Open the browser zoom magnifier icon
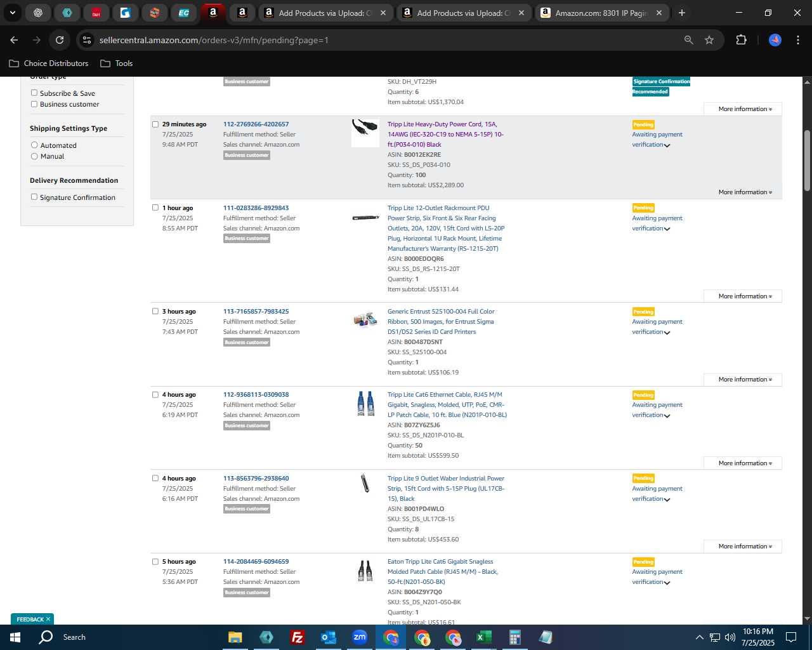The image size is (812, 650). point(689,40)
